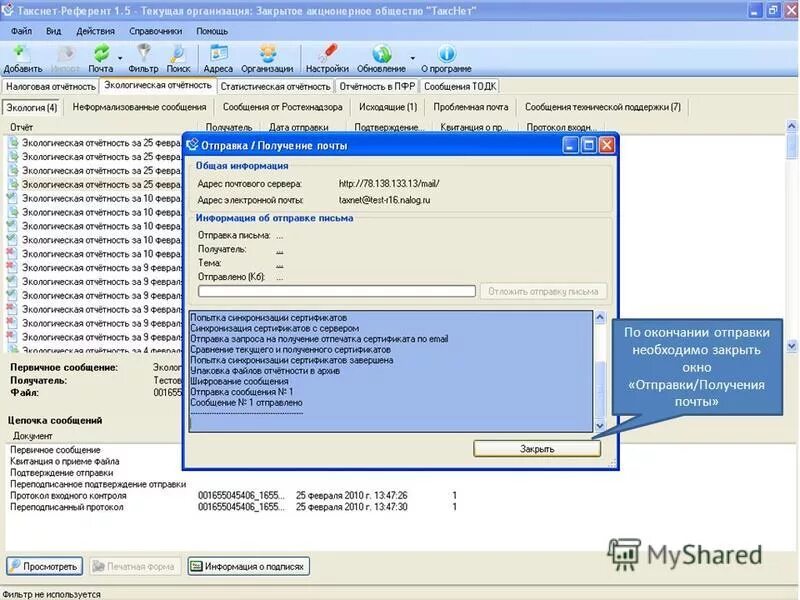Click the greyed Импорт toolbar icon
The image size is (800, 600).
point(65,59)
